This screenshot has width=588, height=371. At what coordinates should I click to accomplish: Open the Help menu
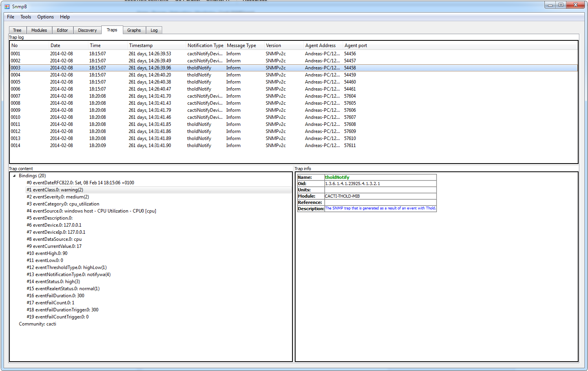point(65,17)
